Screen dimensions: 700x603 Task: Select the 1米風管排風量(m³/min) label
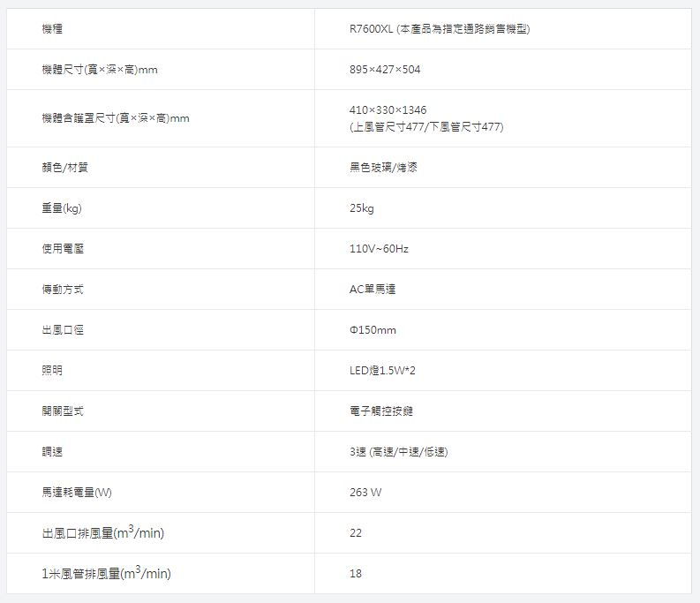[106, 573]
